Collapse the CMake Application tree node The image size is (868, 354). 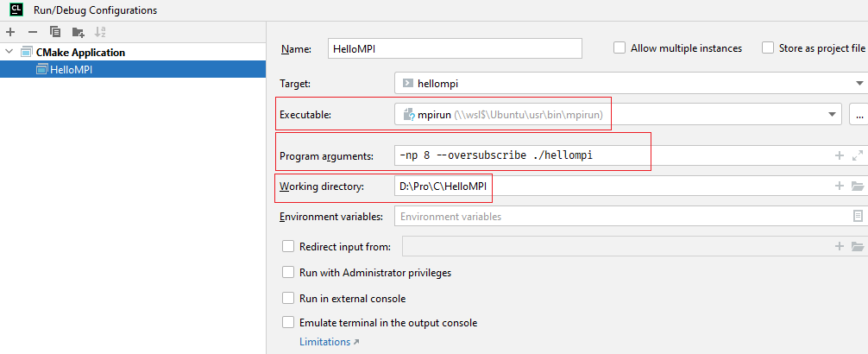click(9, 52)
